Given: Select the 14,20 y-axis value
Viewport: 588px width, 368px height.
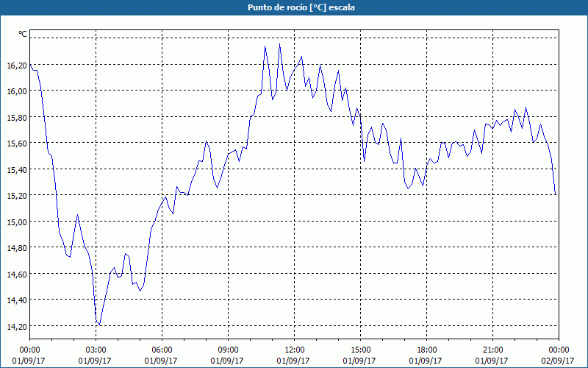Looking at the screenshot, I should tap(17, 327).
